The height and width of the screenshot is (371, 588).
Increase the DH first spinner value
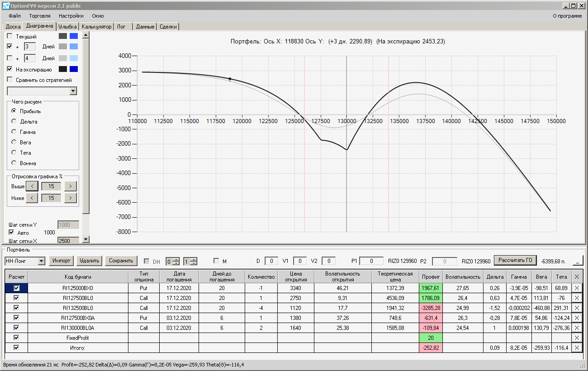tap(176, 259)
